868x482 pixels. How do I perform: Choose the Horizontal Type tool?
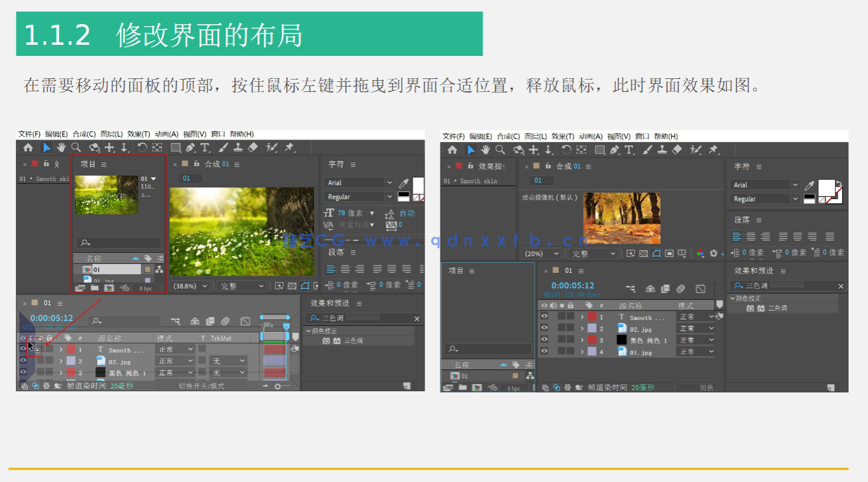[x=204, y=147]
